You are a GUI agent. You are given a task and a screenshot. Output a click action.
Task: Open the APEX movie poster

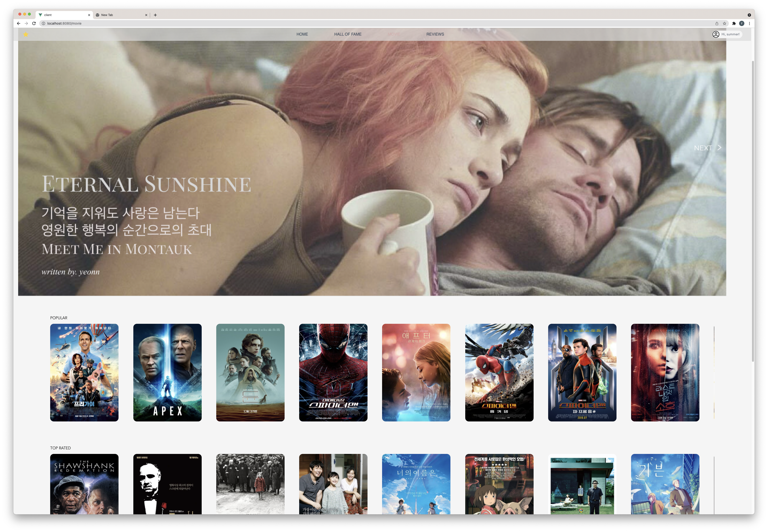pos(168,372)
